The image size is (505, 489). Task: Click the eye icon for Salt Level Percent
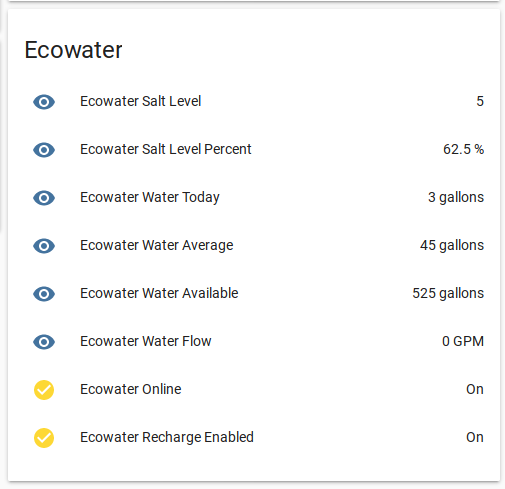[44, 150]
